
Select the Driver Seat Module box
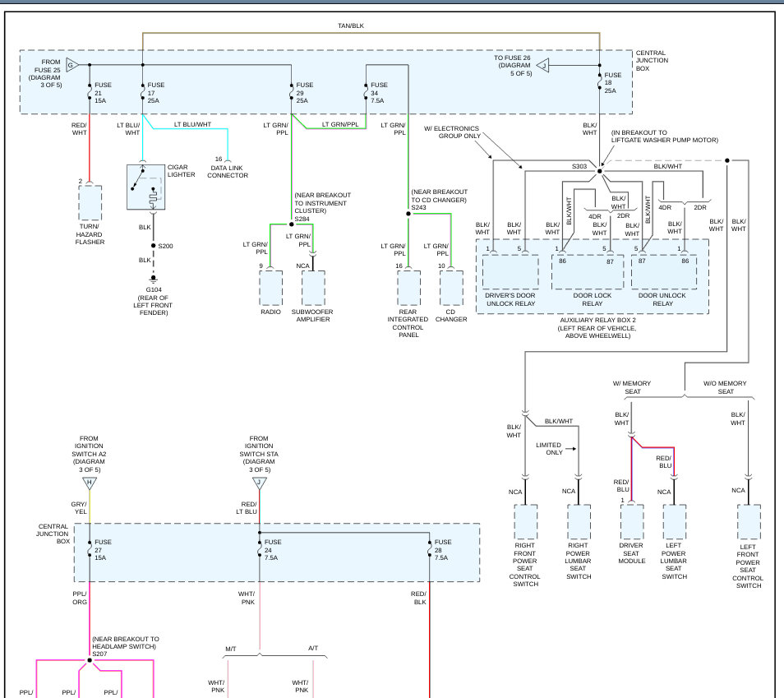click(x=631, y=521)
